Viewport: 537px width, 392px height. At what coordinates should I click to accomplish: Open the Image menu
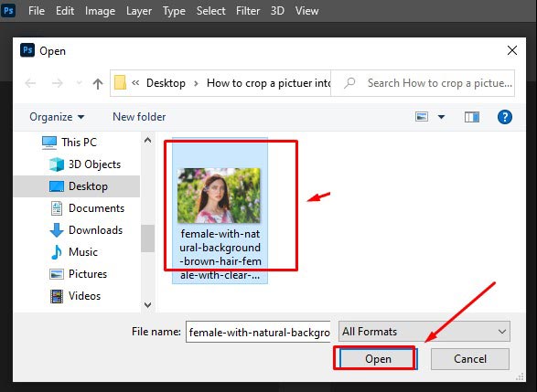(100, 11)
